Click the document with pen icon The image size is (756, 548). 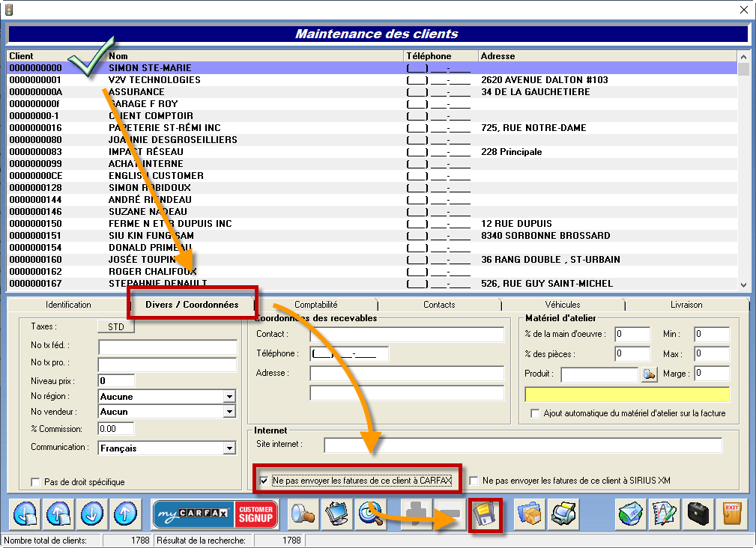tap(664, 514)
